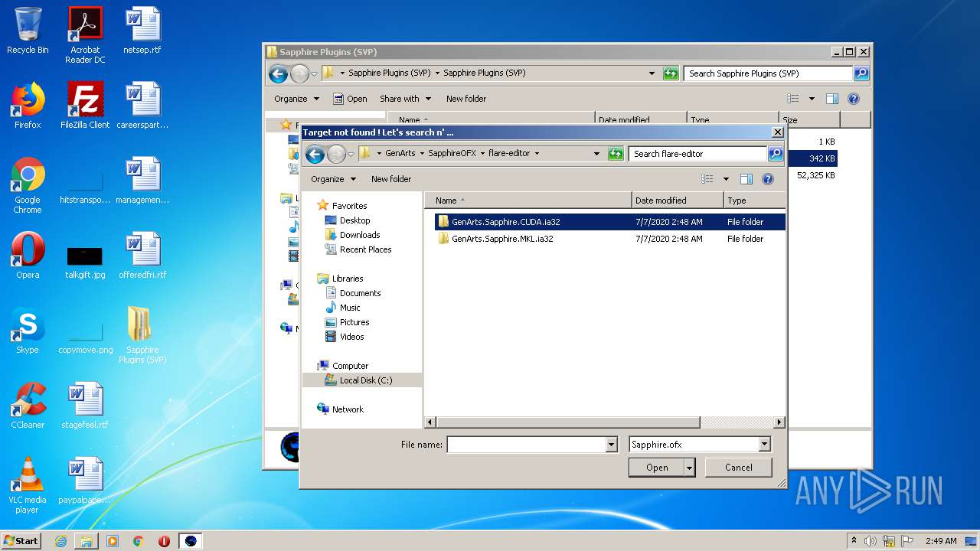Click the Cancel button

(x=738, y=468)
